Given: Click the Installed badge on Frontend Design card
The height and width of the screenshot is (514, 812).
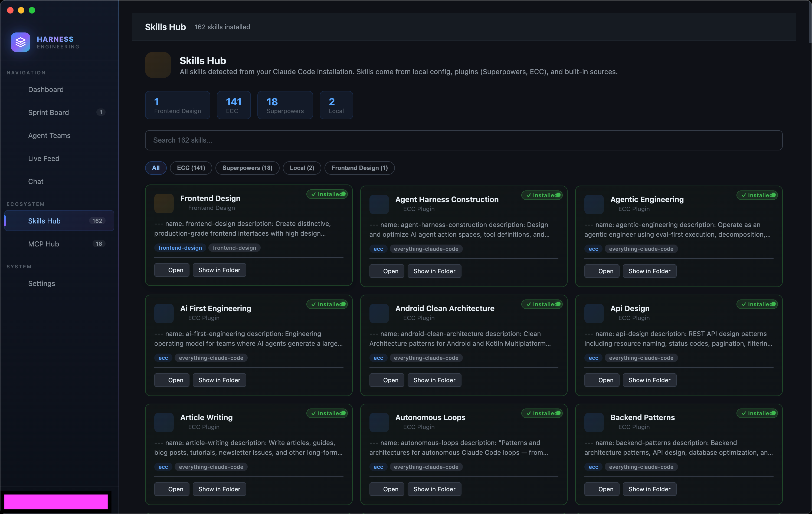Looking at the screenshot, I should (x=327, y=194).
